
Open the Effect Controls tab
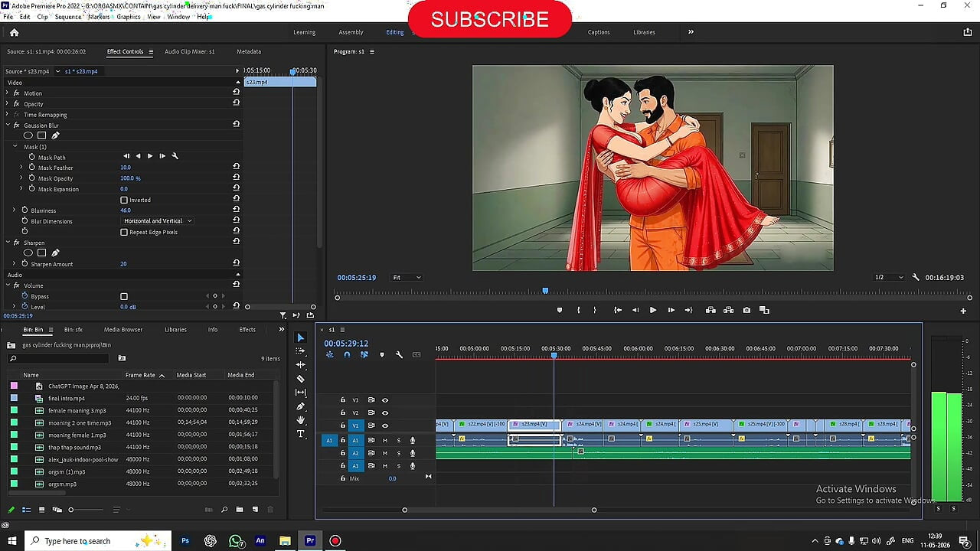(125, 51)
